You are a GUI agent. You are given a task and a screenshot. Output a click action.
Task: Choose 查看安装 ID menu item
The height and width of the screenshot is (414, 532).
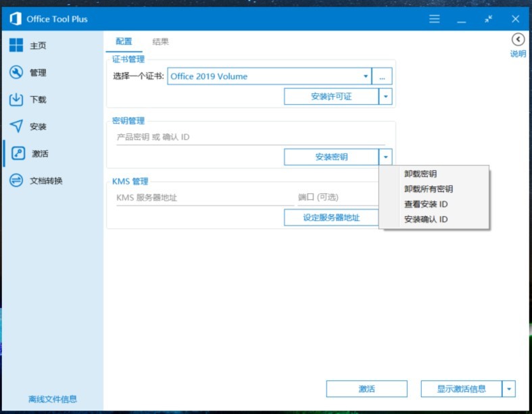tap(426, 204)
